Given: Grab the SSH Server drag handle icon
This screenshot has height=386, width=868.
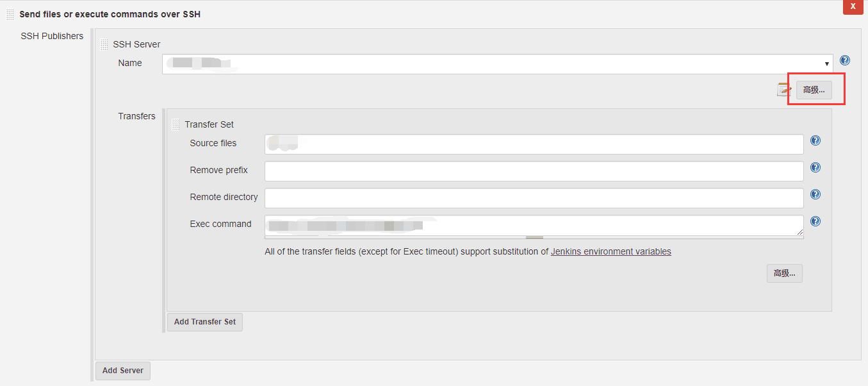Looking at the screenshot, I should [x=104, y=45].
